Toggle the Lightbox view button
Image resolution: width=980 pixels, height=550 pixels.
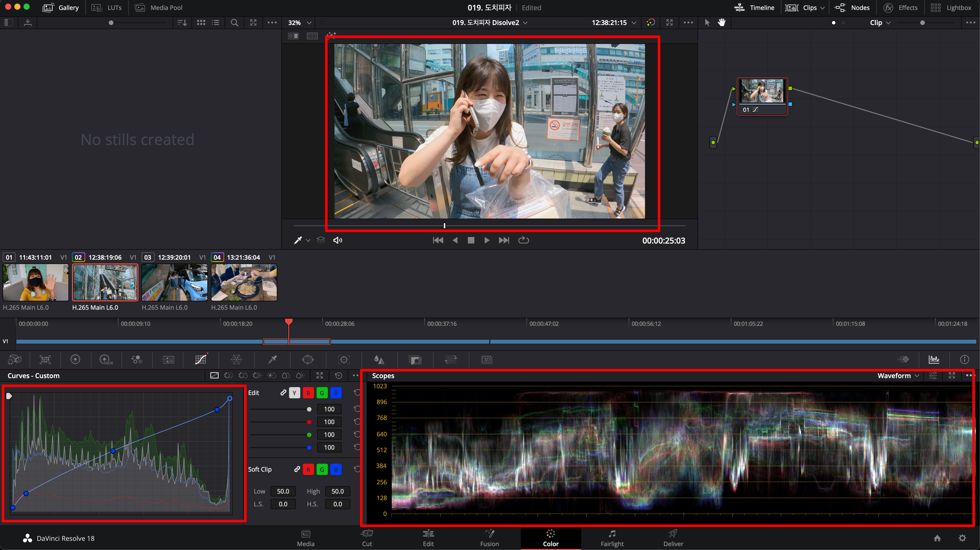(x=951, y=8)
